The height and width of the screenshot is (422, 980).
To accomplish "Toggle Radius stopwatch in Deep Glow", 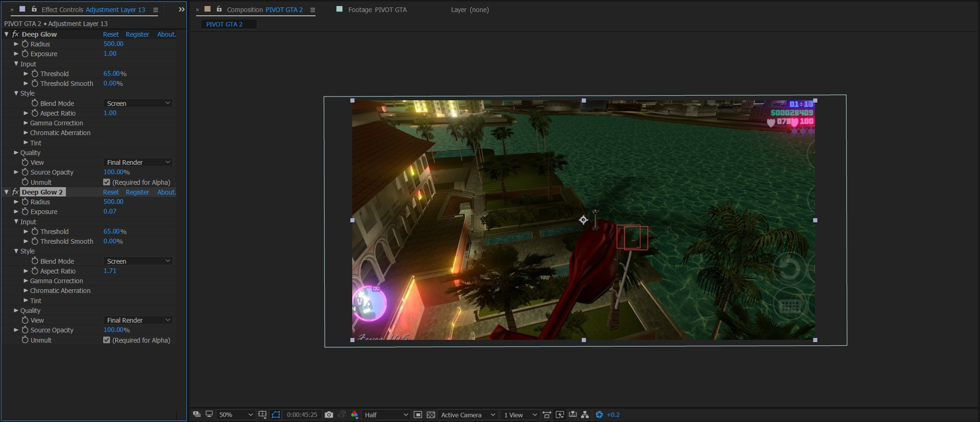I will pyautogui.click(x=25, y=44).
